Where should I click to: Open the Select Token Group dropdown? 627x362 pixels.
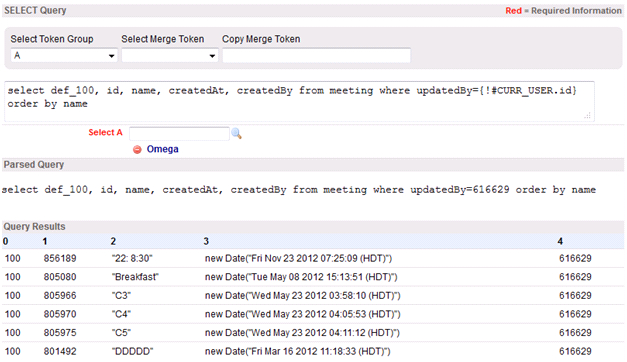64,56
